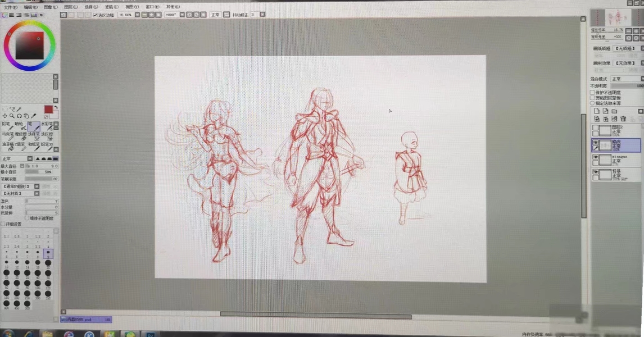
Task: Open the 编辑 menu
Action: pos(30,7)
